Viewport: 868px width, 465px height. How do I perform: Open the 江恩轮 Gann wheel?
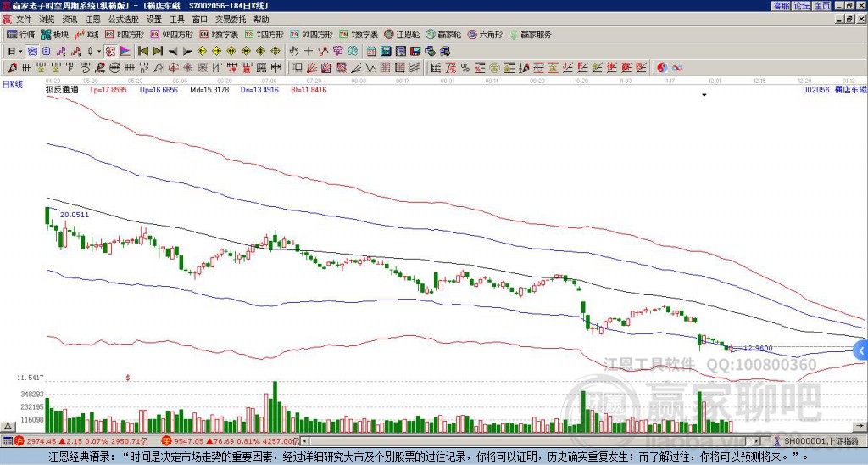(402, 34)
